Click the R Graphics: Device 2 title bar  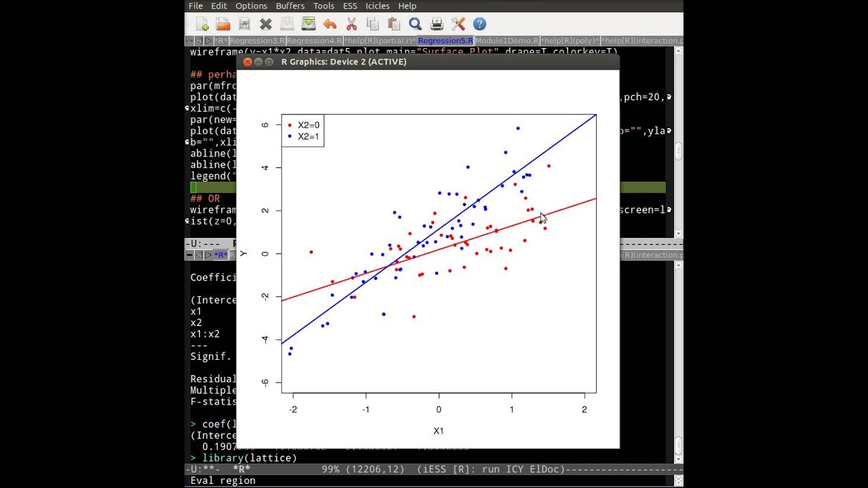pos(428,62)
